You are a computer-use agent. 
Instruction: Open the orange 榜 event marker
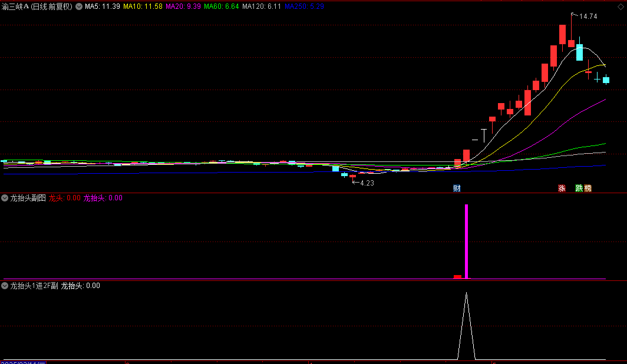[588, 188]
